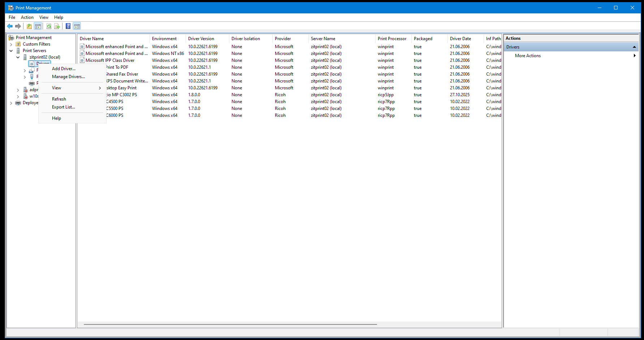This screenshot has height=340, width=644.
Task: Sort by the Driver Version column header
Action: click(201, 39)
